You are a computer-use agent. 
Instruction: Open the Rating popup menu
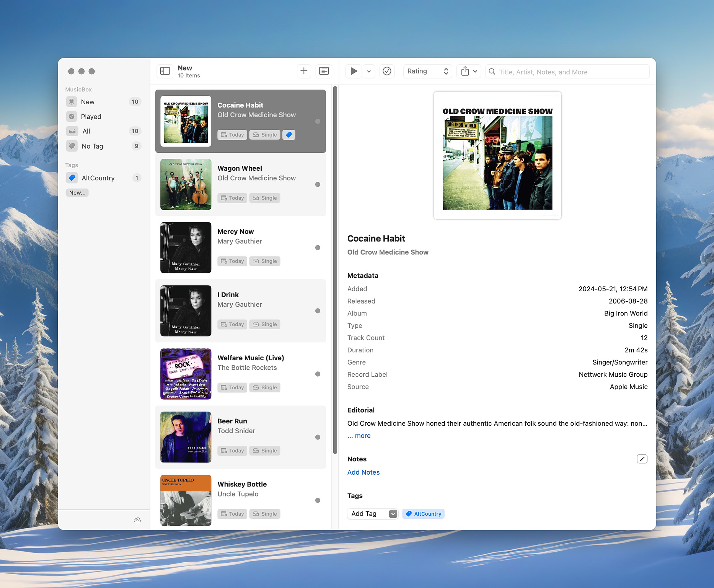point(427,71)
